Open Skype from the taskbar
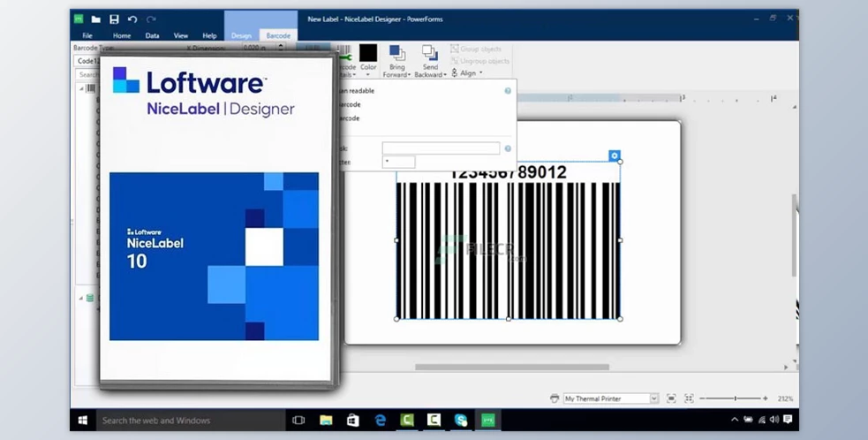 tap(461, 420)
